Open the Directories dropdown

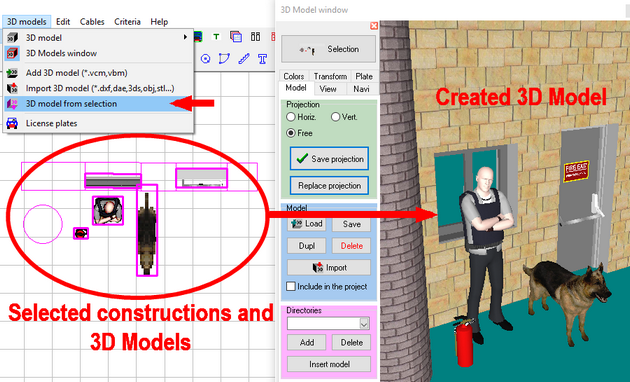(364, 323)
